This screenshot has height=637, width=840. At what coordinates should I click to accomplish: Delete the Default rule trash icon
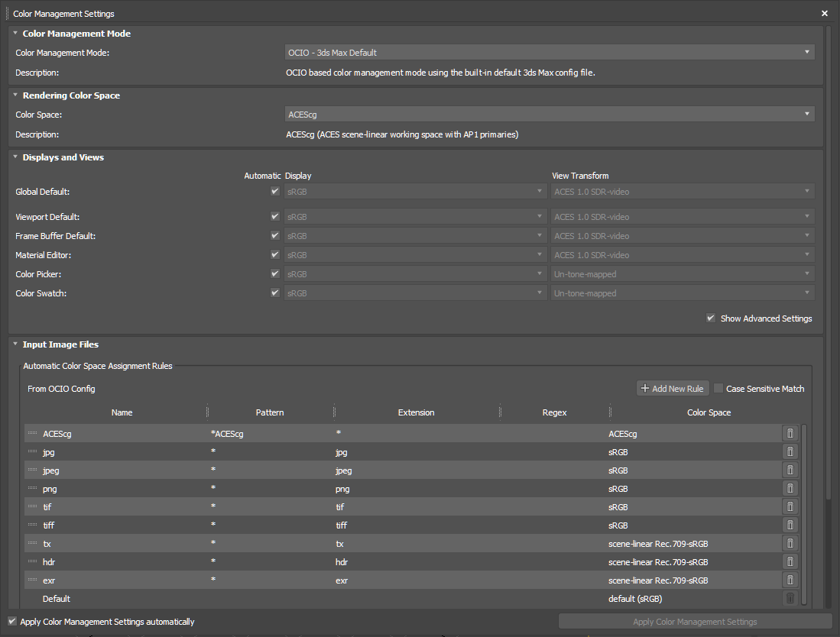pyautogui.click(x=790, y=598)
